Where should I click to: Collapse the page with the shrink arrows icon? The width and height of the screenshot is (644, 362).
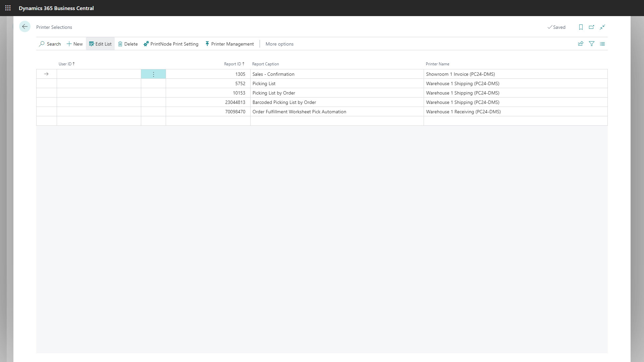pyautogui.click(x=602, y=27)
